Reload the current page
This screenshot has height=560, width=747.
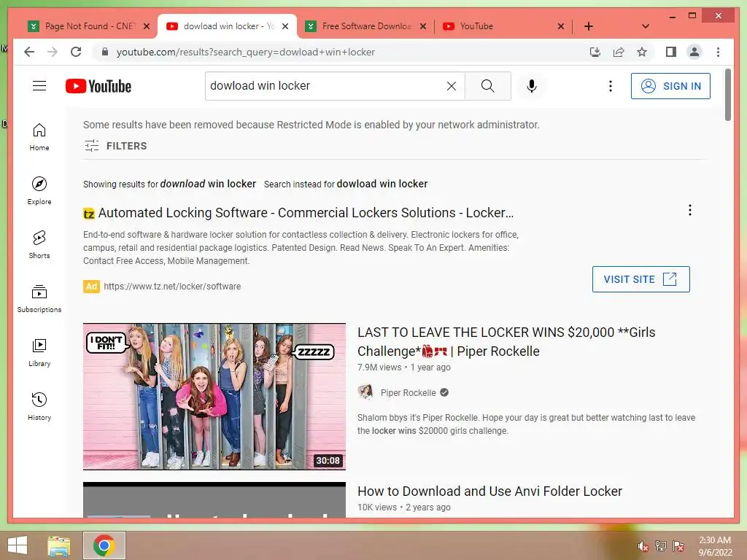[x=76, y=52]
